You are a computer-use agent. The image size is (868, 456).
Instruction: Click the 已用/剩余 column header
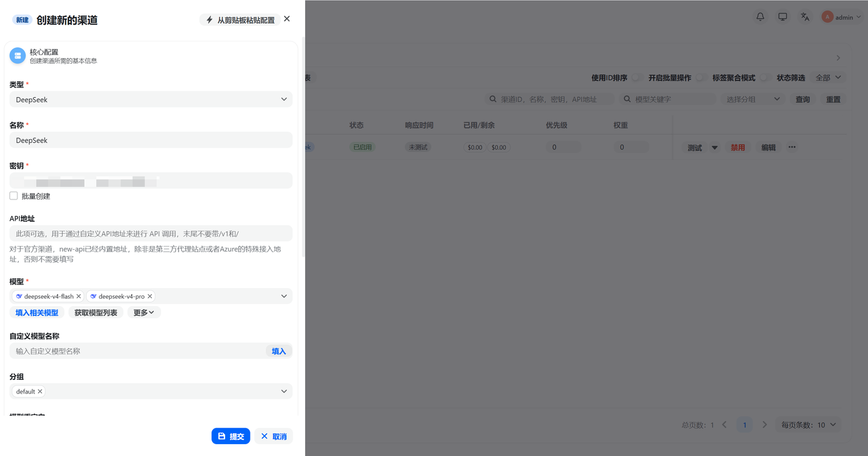pos(479,125)
